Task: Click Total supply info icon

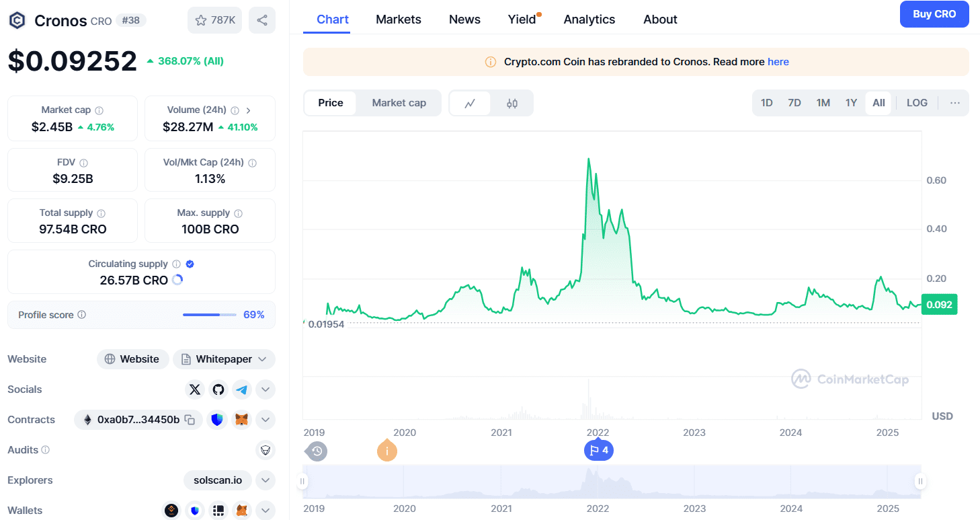Action: click(x=101, y=213)
